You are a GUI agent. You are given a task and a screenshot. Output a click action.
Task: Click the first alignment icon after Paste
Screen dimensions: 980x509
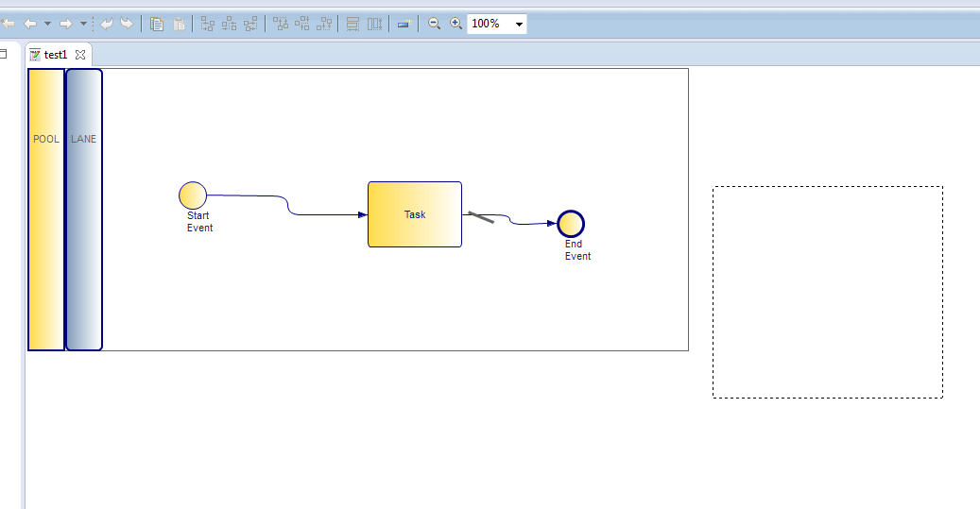[208, 24]
